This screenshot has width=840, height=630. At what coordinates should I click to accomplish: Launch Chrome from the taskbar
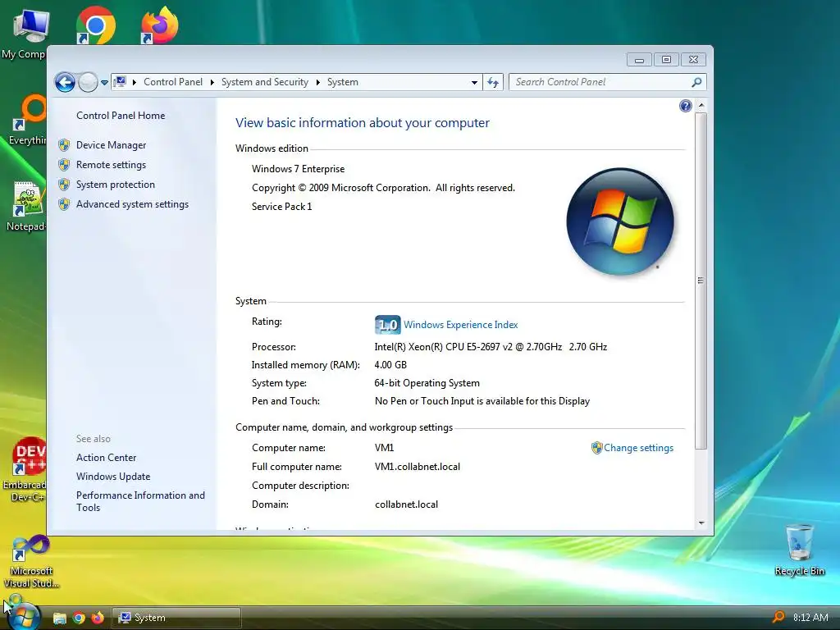click(x=79, y=619)
